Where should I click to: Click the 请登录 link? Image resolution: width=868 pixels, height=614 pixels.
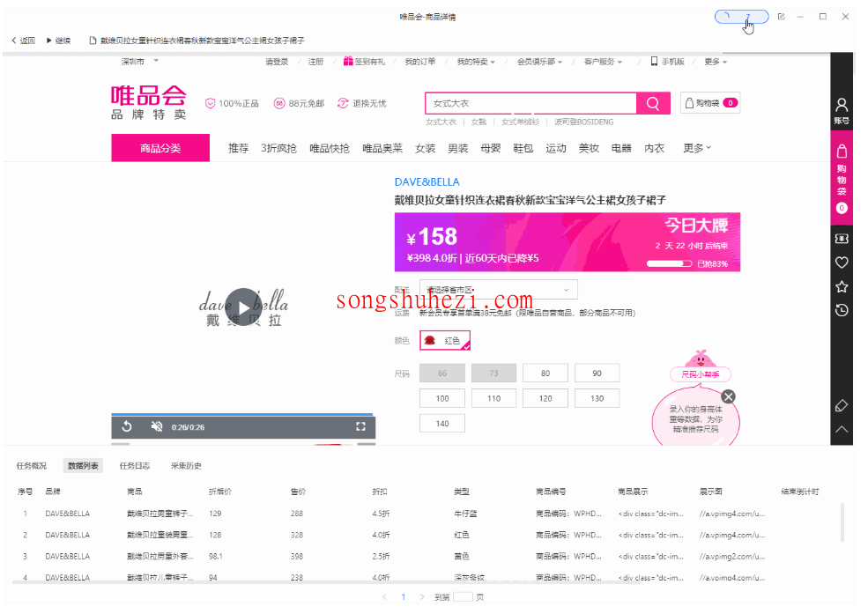[277, 62]
